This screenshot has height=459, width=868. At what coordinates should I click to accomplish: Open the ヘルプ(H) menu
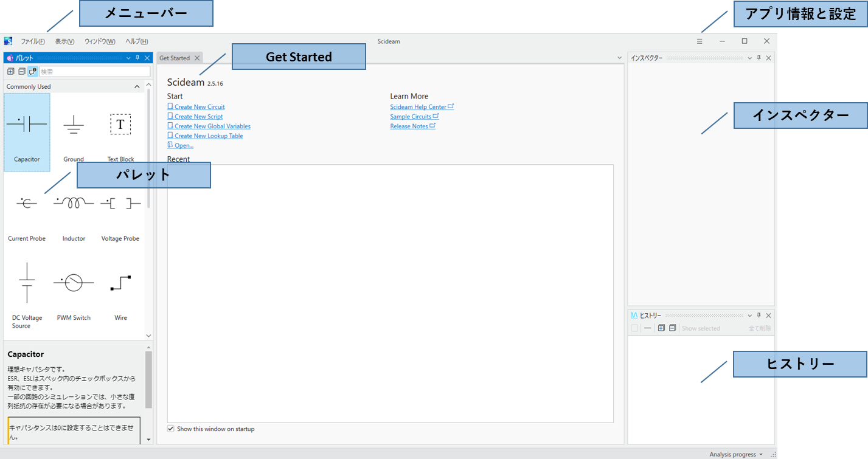point(137,41)
